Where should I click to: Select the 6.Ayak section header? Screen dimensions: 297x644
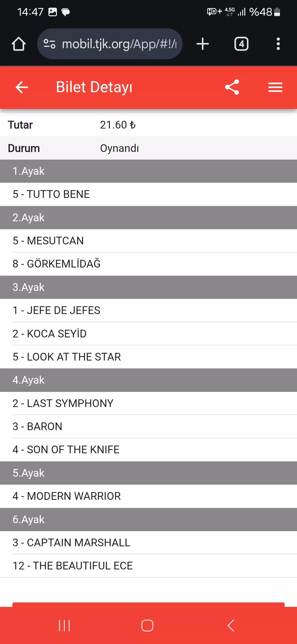pyautogui.click(x=148, y=520)
